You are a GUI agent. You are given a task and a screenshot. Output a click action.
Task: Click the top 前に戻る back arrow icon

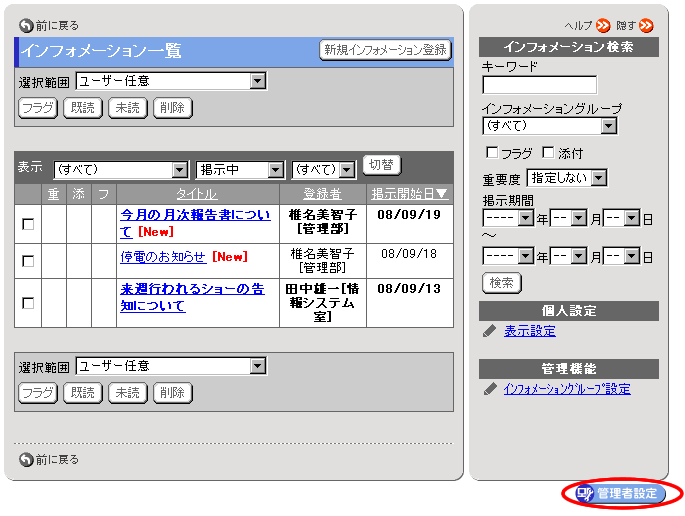26,26
